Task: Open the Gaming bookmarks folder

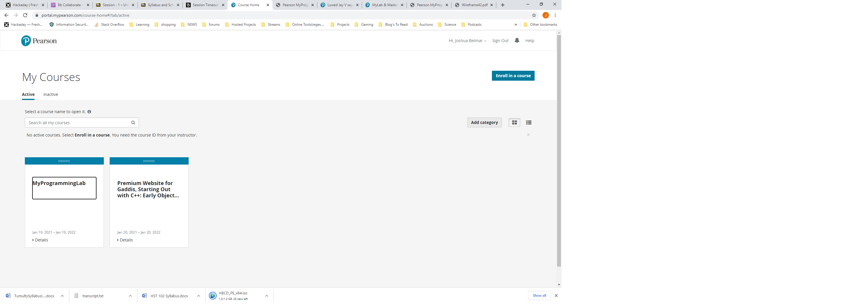Action: (364, 25)
